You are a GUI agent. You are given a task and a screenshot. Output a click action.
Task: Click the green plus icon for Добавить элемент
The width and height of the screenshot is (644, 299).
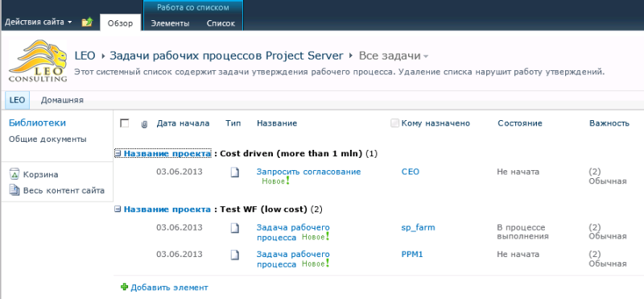point(125,287)
